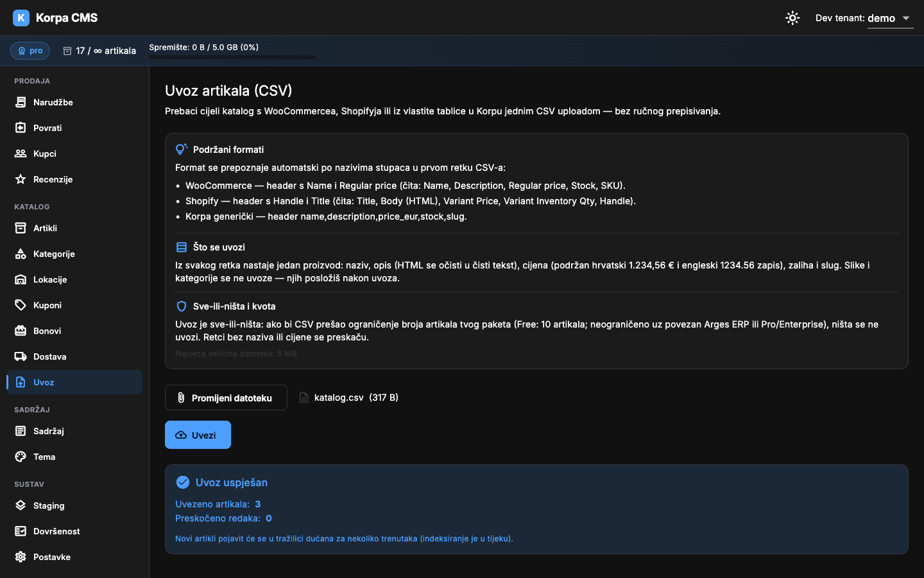The image size is (924, 578).
Task: Open the Dostava truck icon
Action: [x=21, y=356]
